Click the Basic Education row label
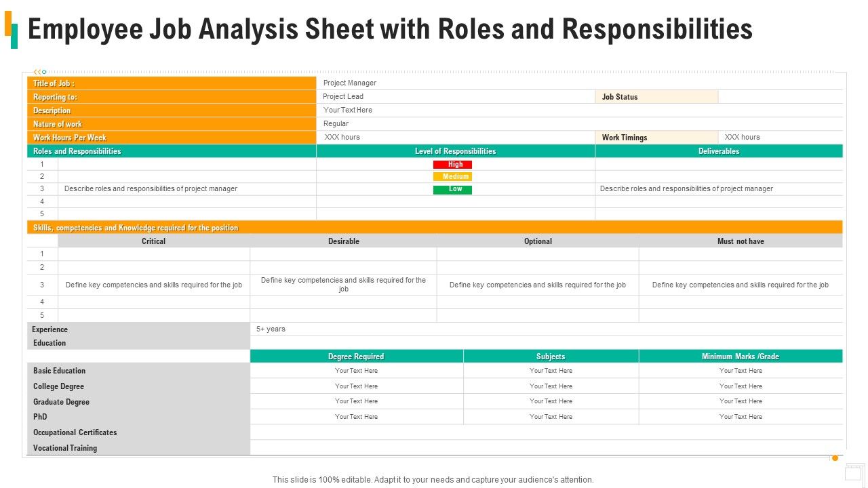868x488 pixels. 138,371
